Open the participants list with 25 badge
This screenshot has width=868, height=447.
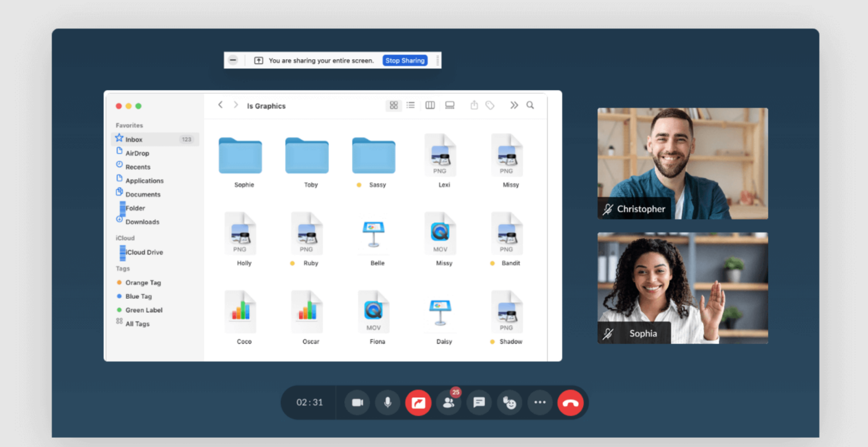click(449, 402)
